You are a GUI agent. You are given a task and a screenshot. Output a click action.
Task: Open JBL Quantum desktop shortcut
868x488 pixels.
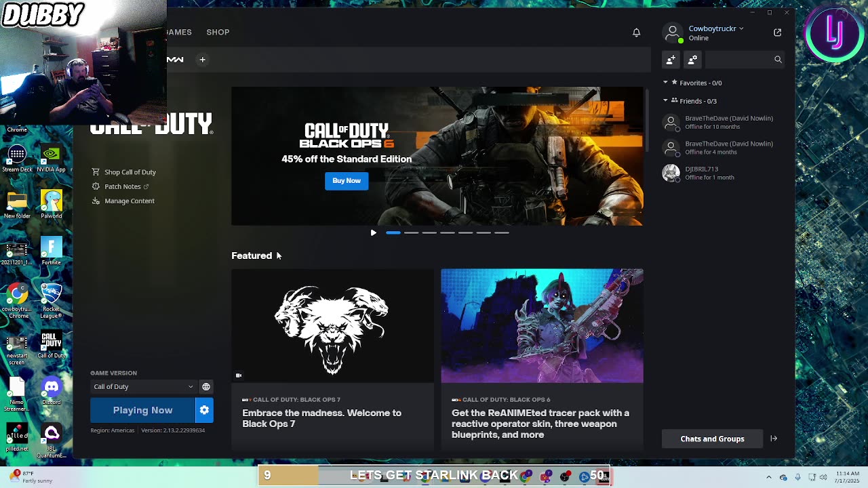pos(51,441)
